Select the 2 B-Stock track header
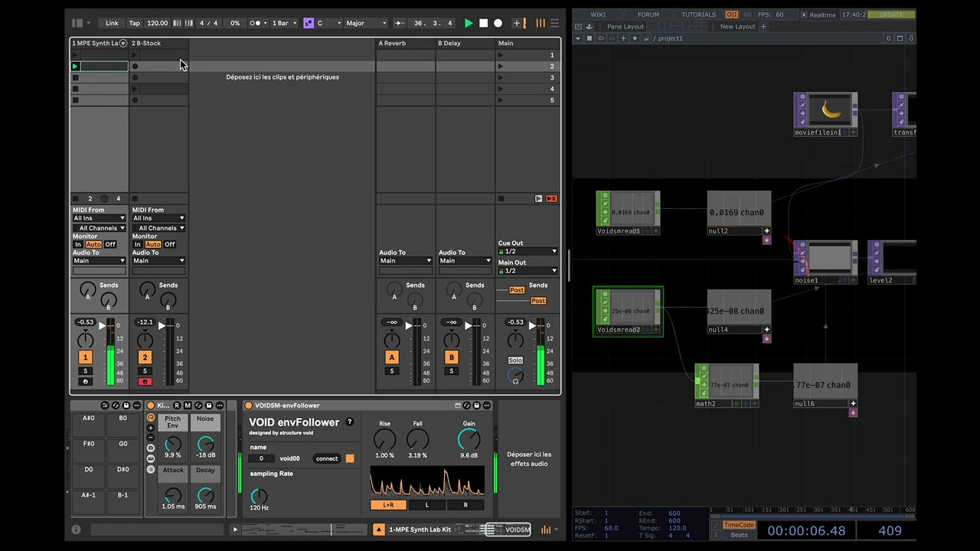Viewport: 980px width, 551px height. (158, 44)
